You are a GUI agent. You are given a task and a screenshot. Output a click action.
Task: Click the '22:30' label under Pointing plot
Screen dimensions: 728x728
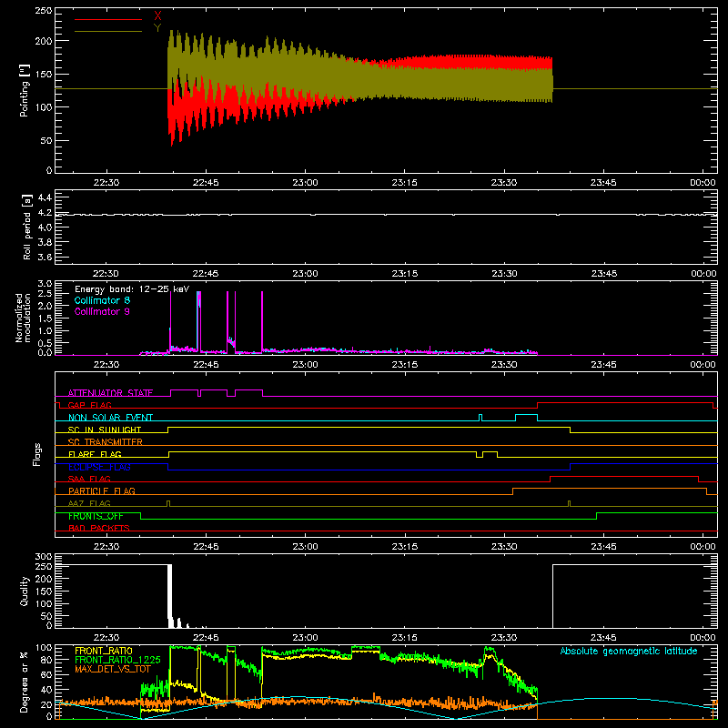(x=106, y=183)
